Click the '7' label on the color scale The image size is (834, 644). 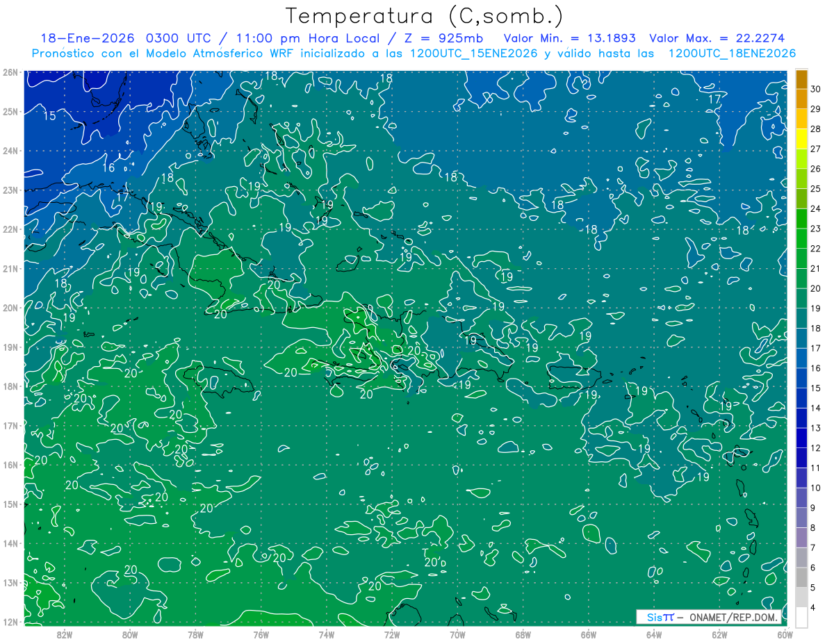click(814, 547)
